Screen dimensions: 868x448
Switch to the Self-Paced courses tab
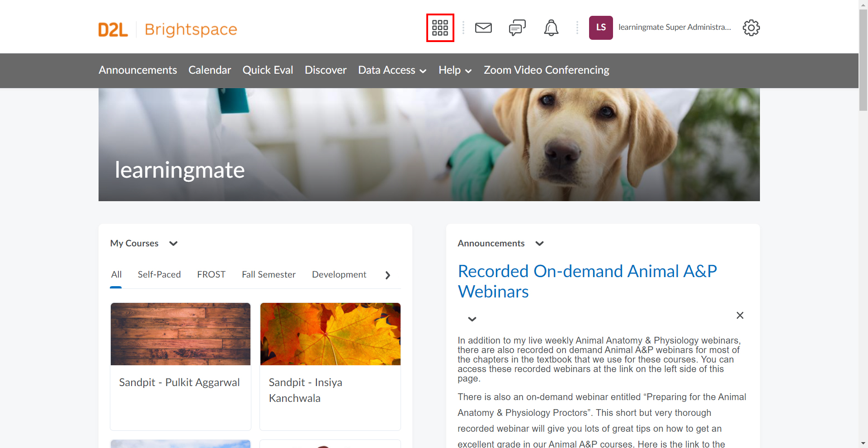[x=159, y=274]
